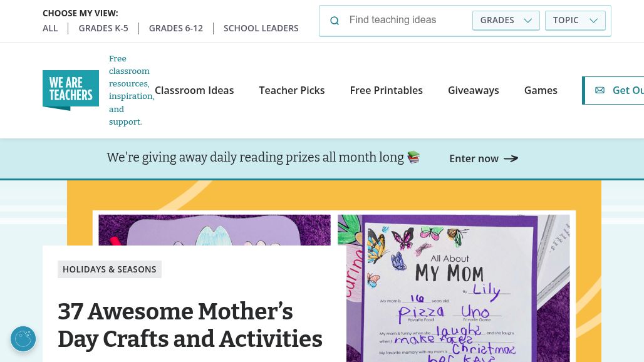Viewport: 644px width, 362px height.
Task: Switch view to Grades K-5
Action: tap(103, 28)
